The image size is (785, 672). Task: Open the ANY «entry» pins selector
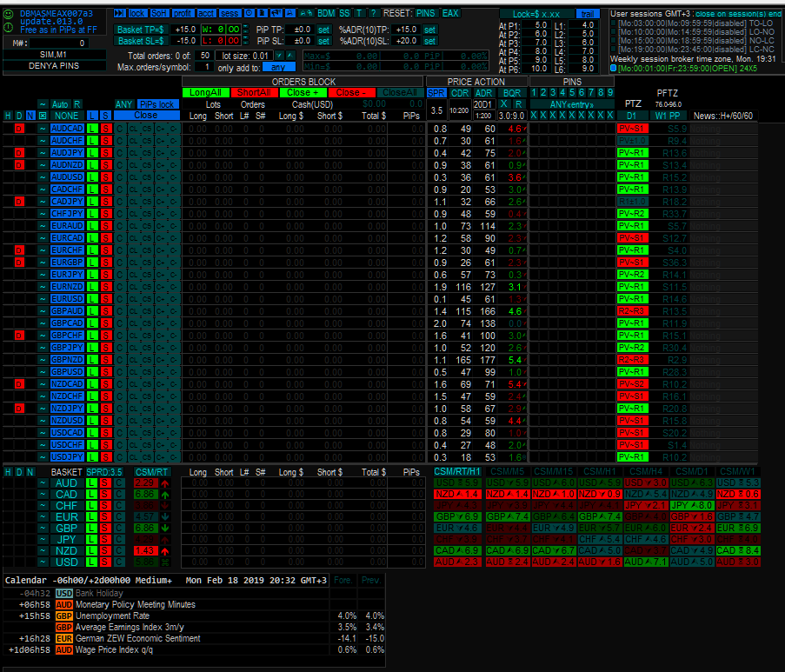572,104
